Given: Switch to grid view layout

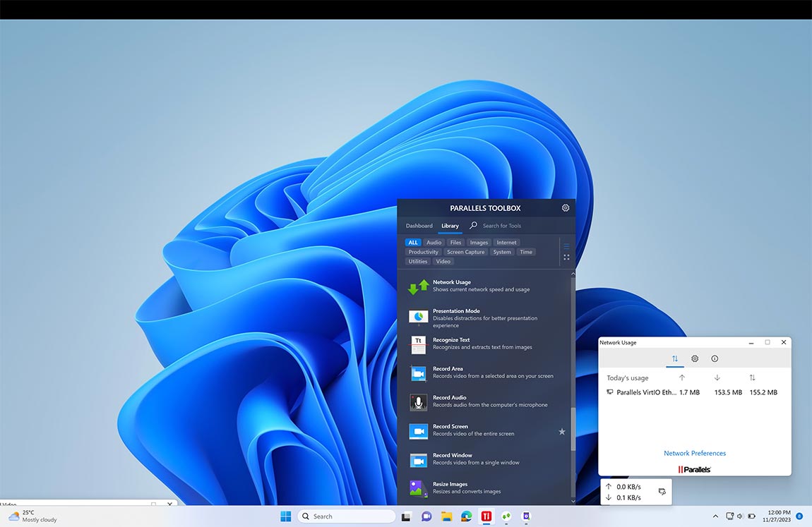Looking at the screenshot, I should coord(566,257).
